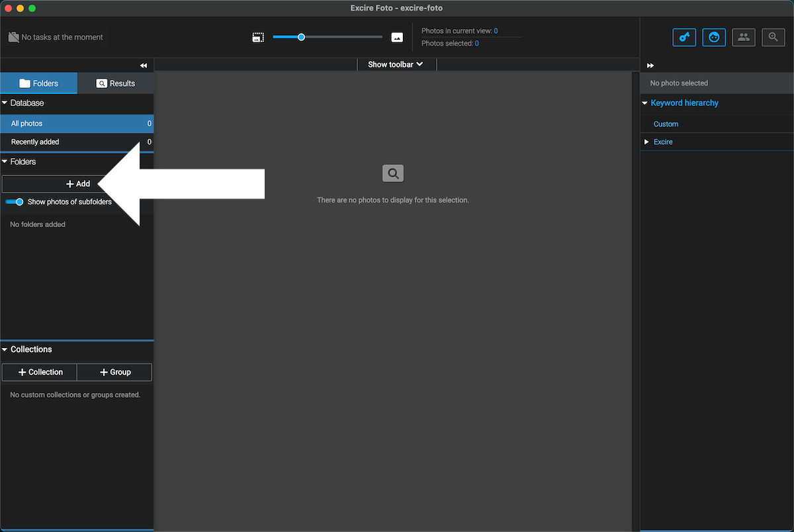
Task: Open the people search icon
Action: point(744,38)
